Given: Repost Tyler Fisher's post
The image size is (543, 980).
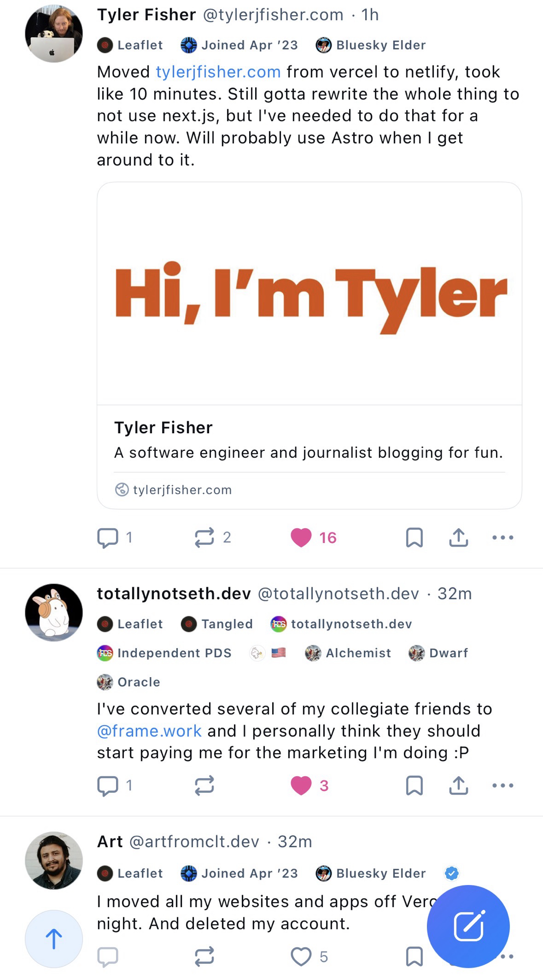Looking at the screenshot, I should pos(204,538).
